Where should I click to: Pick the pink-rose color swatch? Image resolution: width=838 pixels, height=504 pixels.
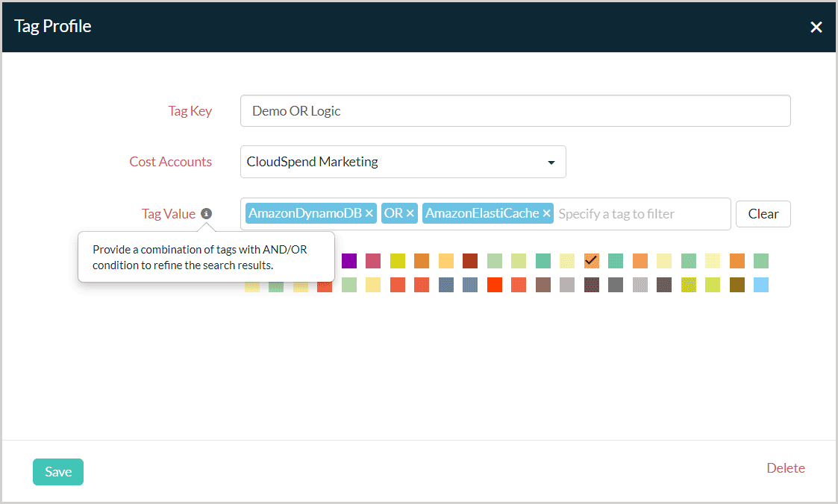373,261
